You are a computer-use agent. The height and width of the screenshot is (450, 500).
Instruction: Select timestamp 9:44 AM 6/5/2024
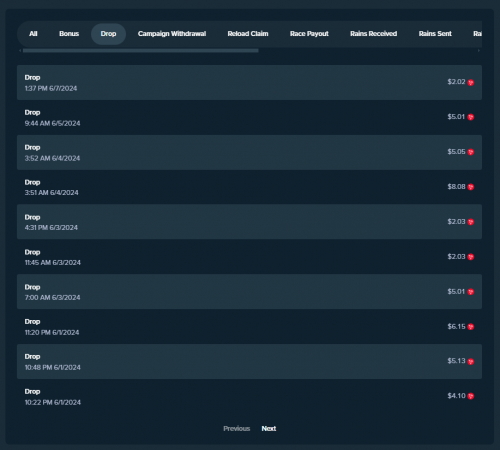click(x=52, y=123)
